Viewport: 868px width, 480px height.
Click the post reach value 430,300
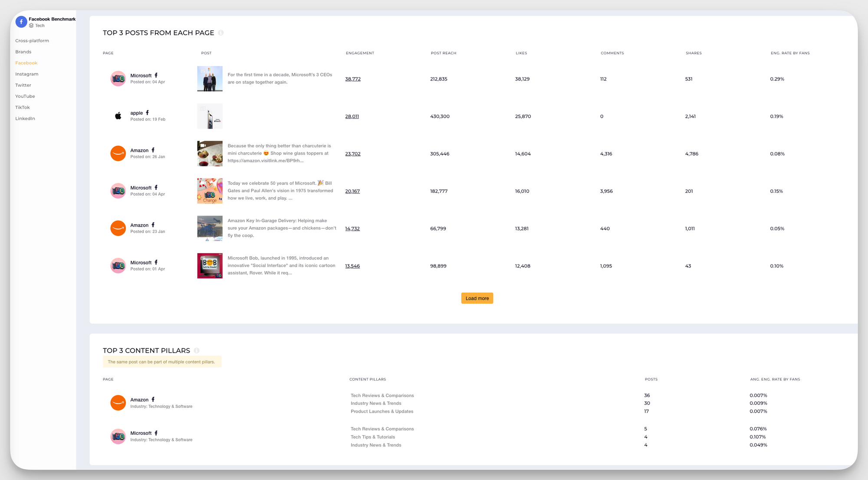(x=440, y=116)
